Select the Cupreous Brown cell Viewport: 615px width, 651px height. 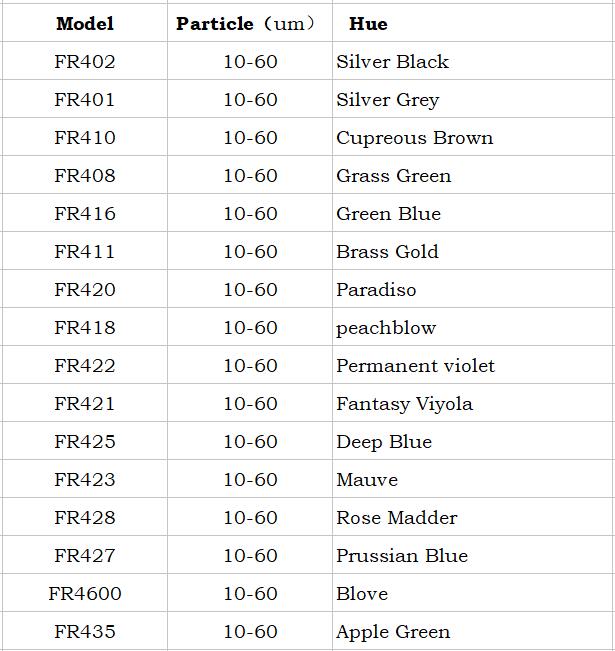(x=473, y=137)
